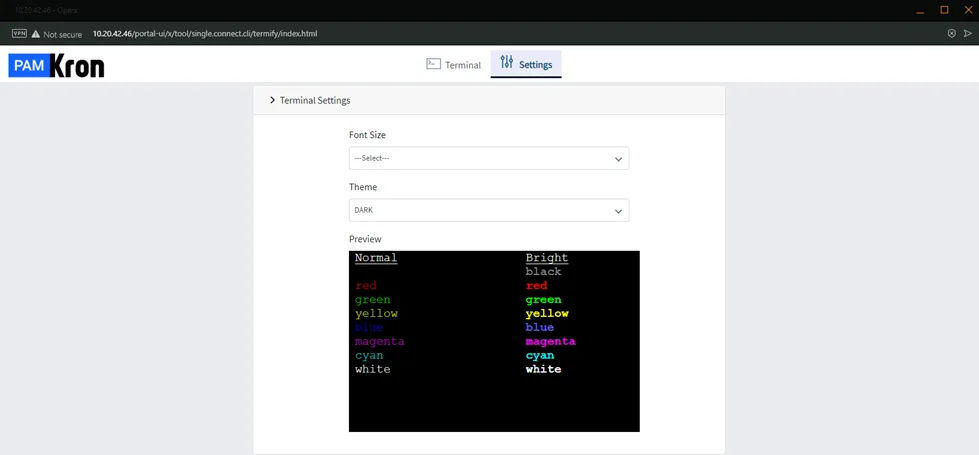Click the Not secure warning icon
The width and height of the screenshot is (979, 455).
(x=36, y=34)
